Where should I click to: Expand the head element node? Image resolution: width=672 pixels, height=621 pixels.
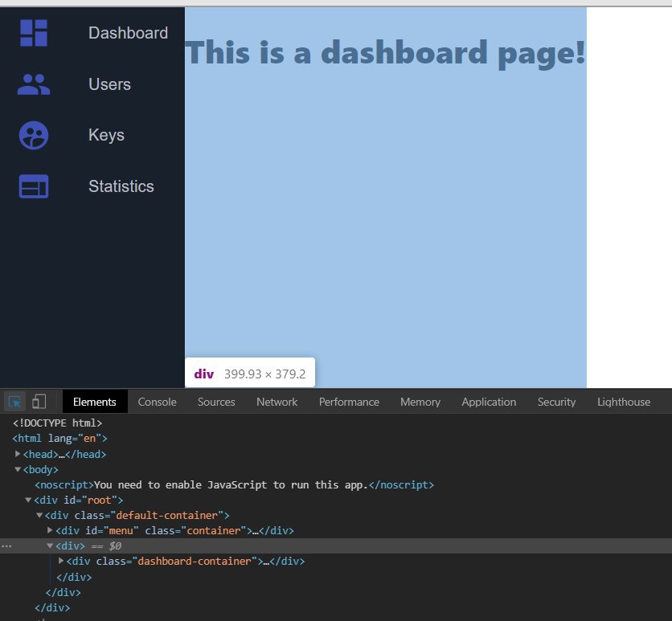[x=18, y=454]
